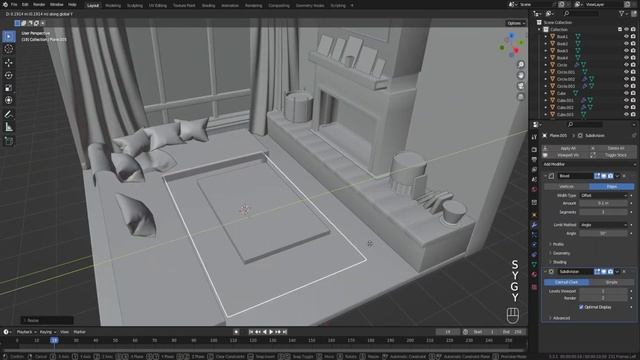Expand the Bevel Geometry section
640x360 pixels.
tap(561, 253)
